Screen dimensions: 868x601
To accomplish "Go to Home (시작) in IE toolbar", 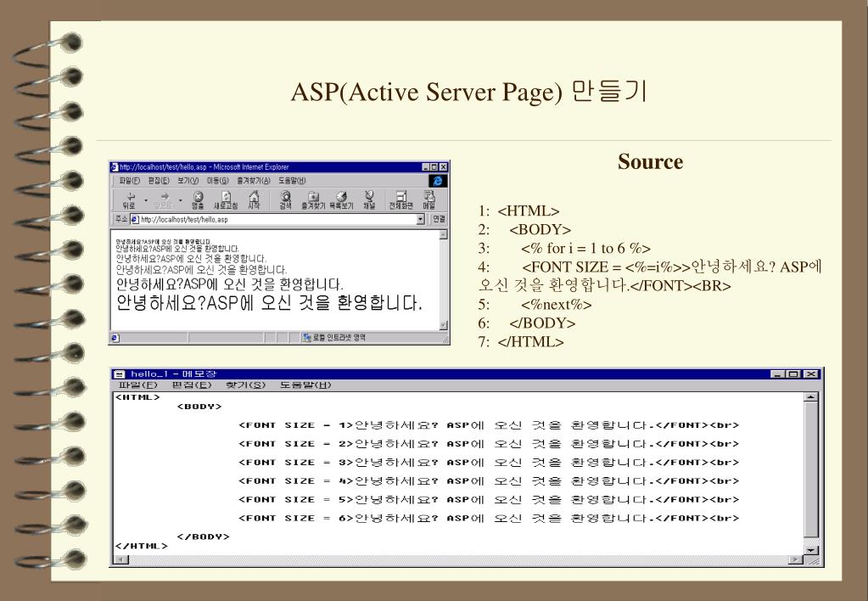I will pos(254,200).
